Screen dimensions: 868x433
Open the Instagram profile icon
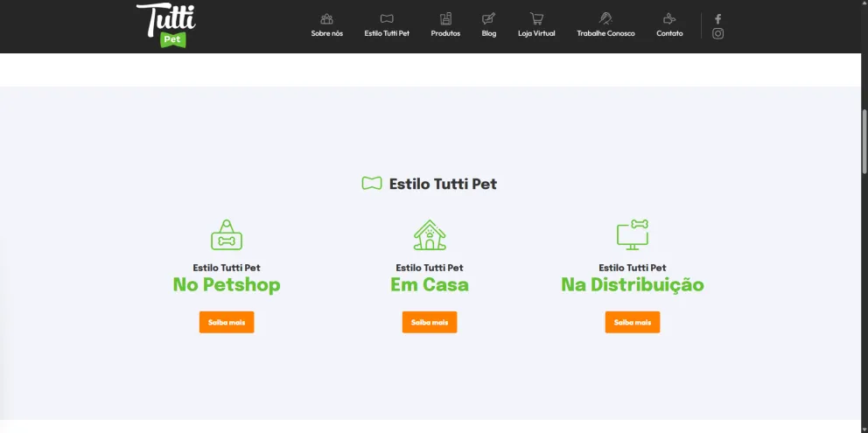[718, 33]
